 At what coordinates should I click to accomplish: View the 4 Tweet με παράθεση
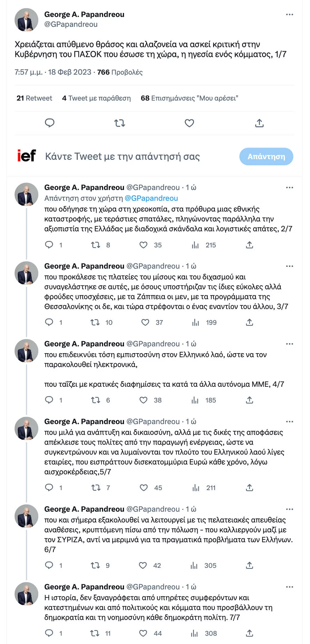click(x=96, y=98)
